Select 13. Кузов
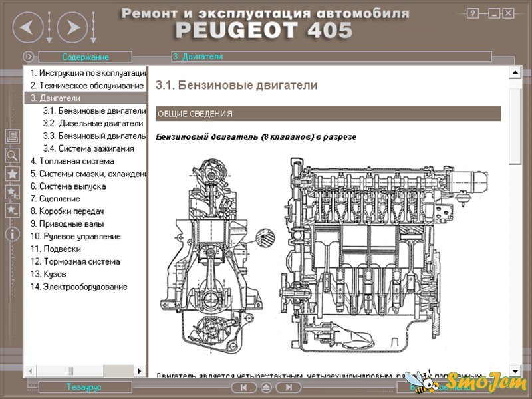Viewport: 532px width, 399px height. [48, 274]
